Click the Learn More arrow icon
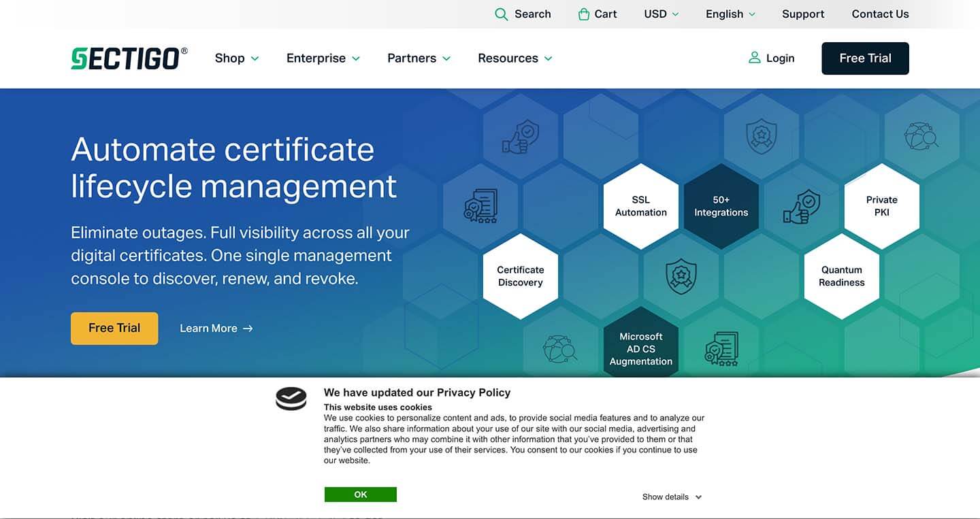This screenshot has width=980, height=519. 248,329
